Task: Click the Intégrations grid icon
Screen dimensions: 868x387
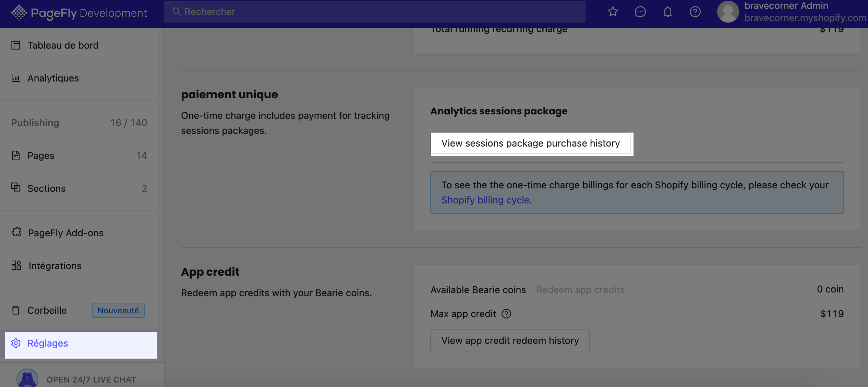Action: tap(16, 265)
